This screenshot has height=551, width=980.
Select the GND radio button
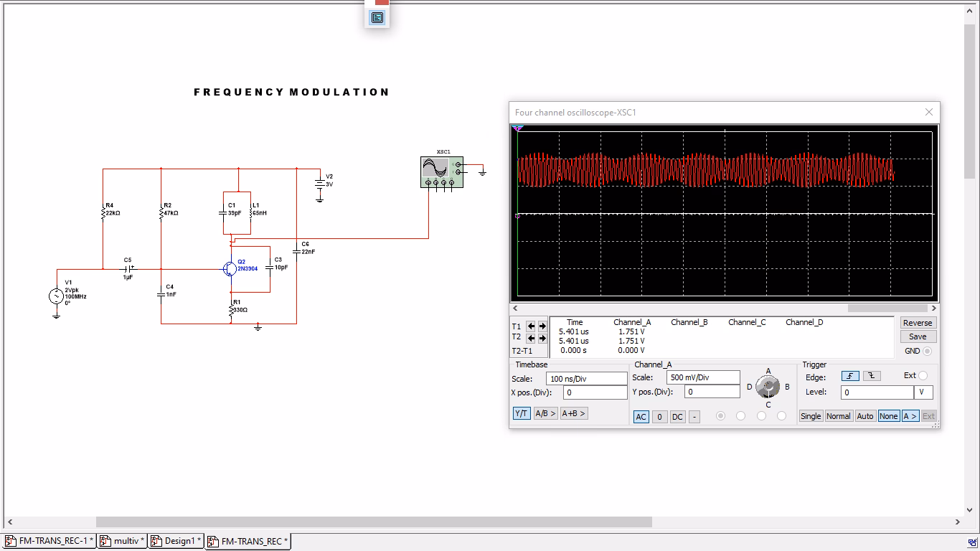(927, 351)
